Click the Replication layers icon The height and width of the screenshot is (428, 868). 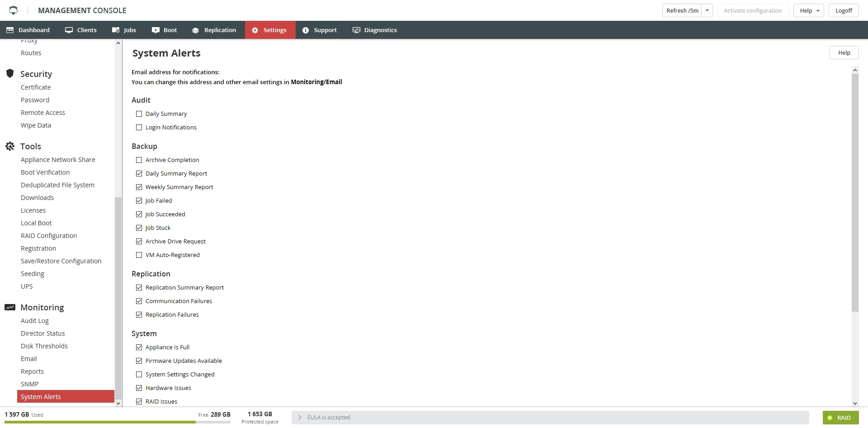[x=195, y=30]
